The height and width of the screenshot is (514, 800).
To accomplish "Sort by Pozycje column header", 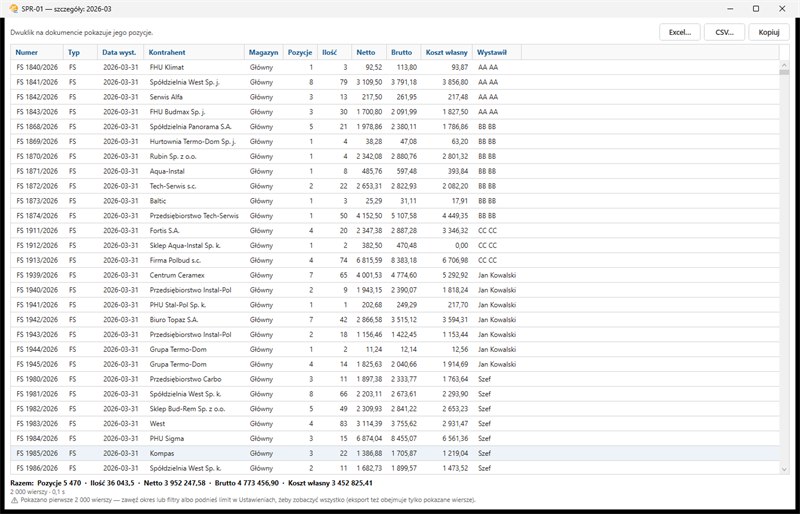I will tap(300, 52).
